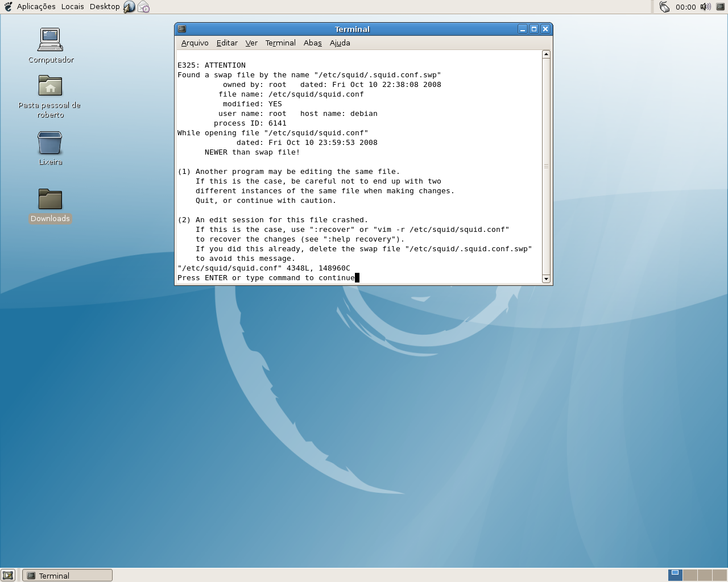
Task: Click the 00:00 clock on the panel
Action: (x=685, y=7)
